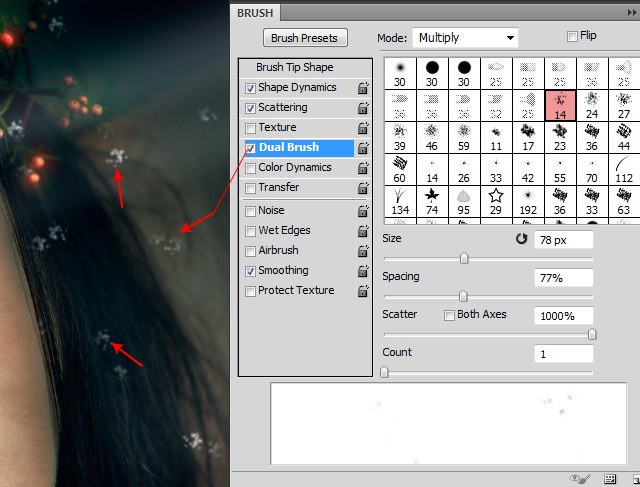Image resolution: width=640 pixels, height=487 pixels.
Task: Open the Brush Tip Shape section
Action: point(295,67)
